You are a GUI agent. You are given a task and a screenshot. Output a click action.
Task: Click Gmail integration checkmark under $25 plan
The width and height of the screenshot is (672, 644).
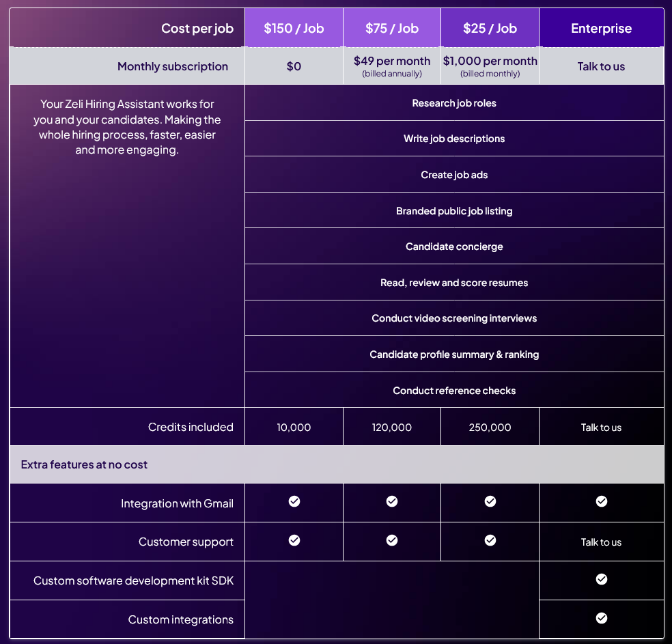[x=490, y=501]
